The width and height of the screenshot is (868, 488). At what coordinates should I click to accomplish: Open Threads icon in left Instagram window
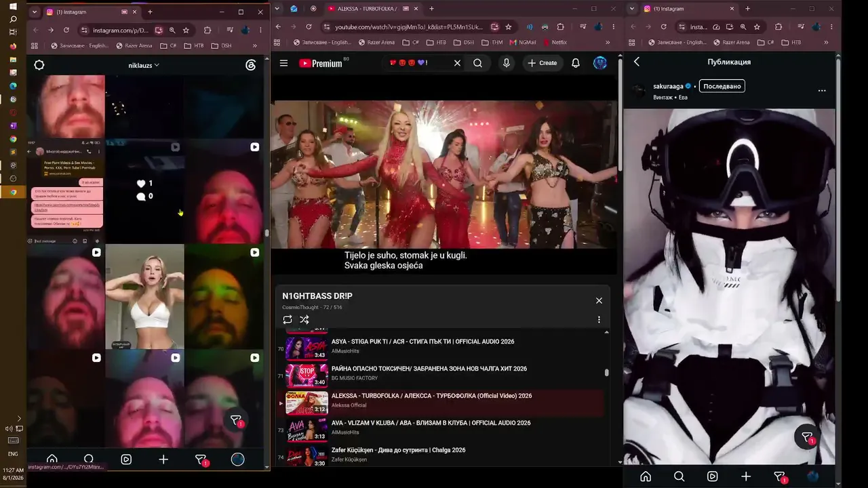251,65
